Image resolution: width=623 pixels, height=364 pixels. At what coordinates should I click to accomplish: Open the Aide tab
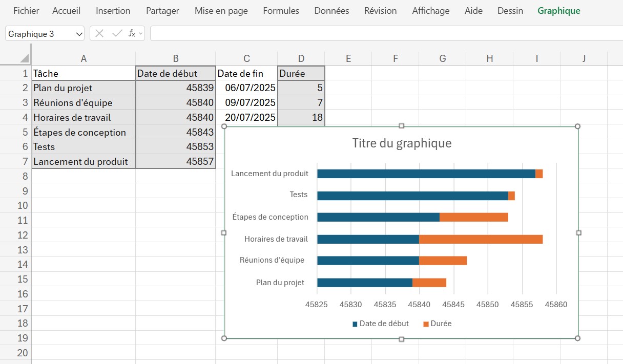coord(473,11)
